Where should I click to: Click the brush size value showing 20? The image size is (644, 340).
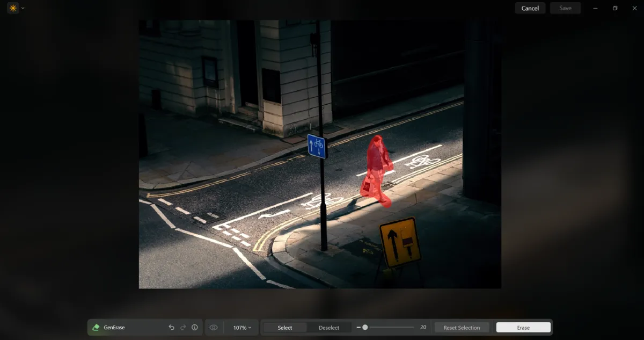422,327
